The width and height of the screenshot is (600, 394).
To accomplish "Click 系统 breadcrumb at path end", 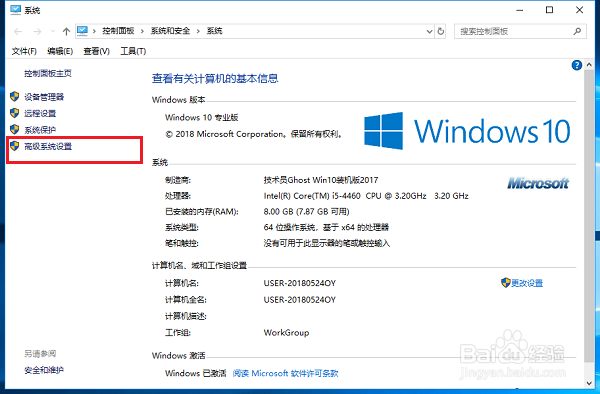I will click(x=215, y=31).
